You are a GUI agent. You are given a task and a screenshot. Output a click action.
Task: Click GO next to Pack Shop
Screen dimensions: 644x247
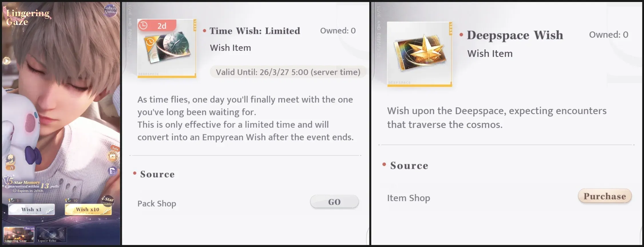[334, 202]
